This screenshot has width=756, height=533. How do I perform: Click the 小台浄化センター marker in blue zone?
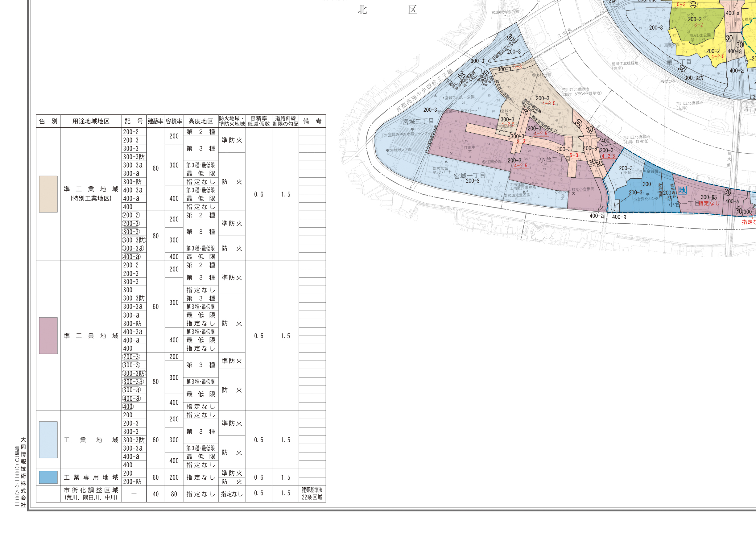coord(648,194)
